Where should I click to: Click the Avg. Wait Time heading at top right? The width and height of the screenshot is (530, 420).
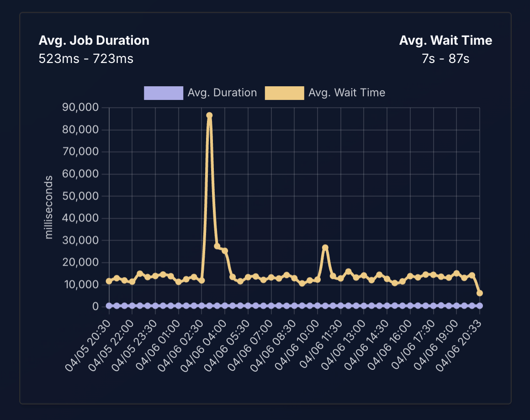445,41
